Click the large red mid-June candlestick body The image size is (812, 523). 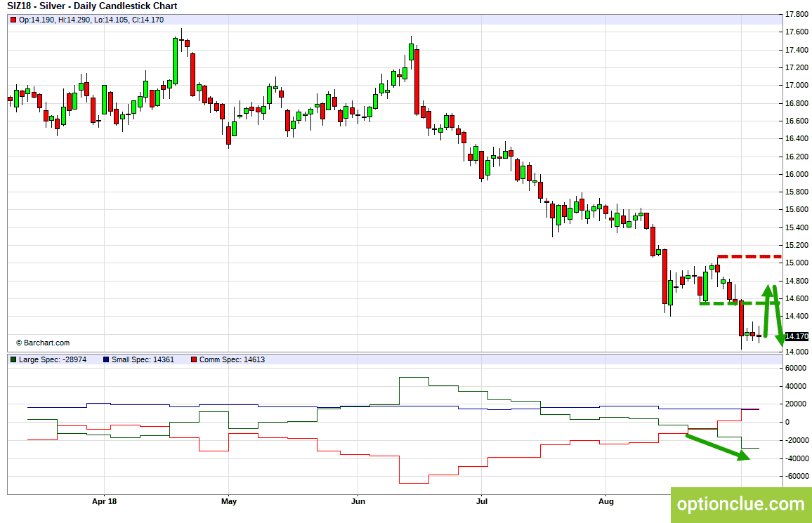coord(417,81)
